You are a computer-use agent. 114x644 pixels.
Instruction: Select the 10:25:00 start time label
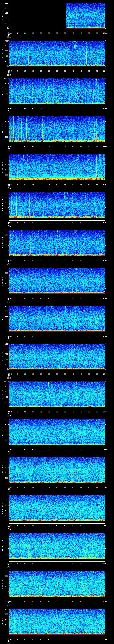(9, 639)
